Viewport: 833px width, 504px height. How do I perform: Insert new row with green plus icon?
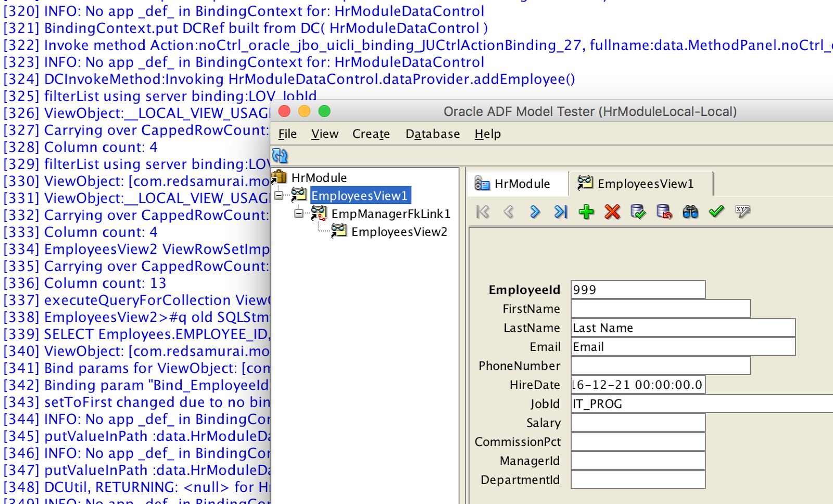[586, 212]
